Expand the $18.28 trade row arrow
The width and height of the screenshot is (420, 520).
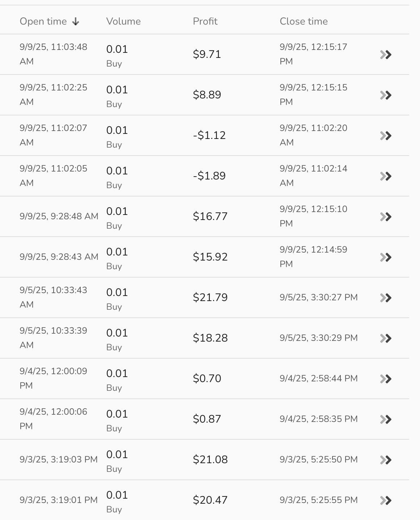click(386, 338)
